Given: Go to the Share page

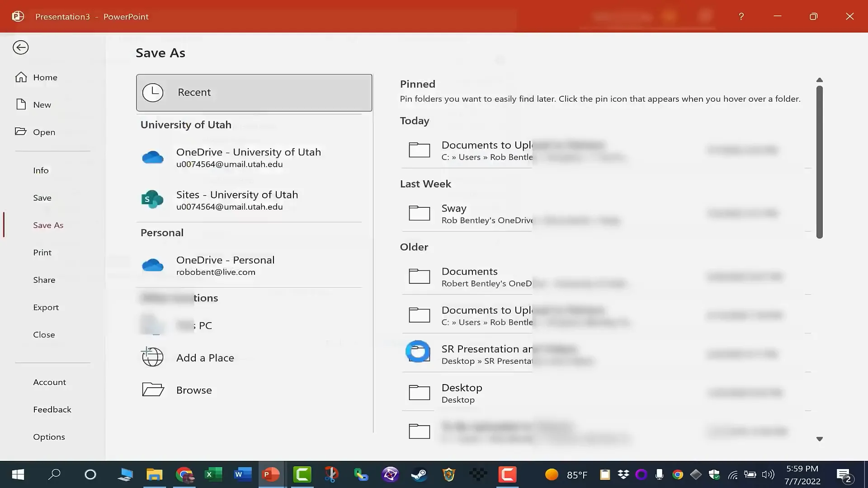Looking at the screenshot, I should tap(44, 280).
